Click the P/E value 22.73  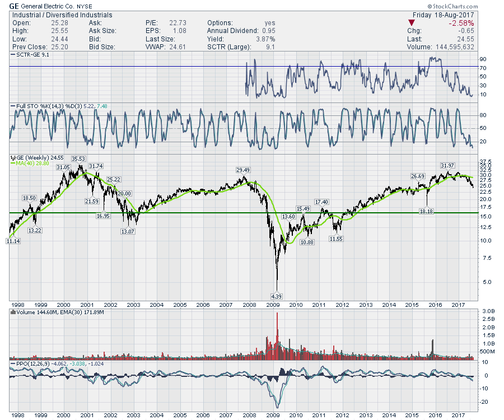[178, 23]
